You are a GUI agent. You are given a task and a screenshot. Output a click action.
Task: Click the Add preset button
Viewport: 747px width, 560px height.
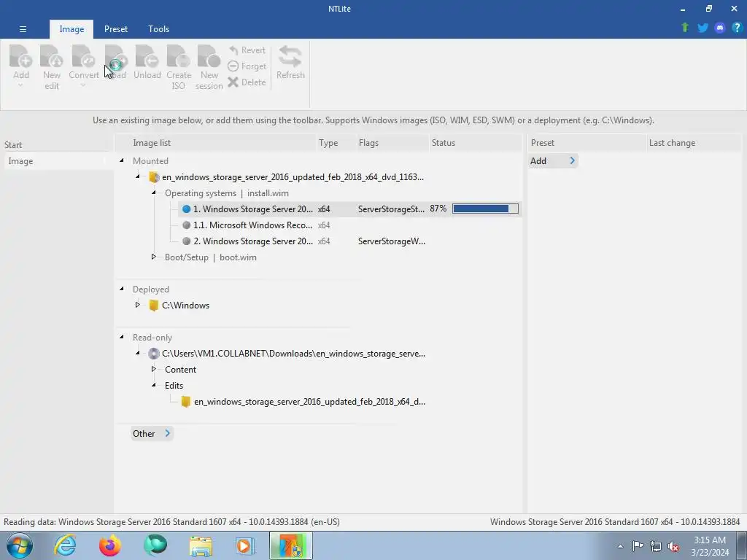click(553, 161)
